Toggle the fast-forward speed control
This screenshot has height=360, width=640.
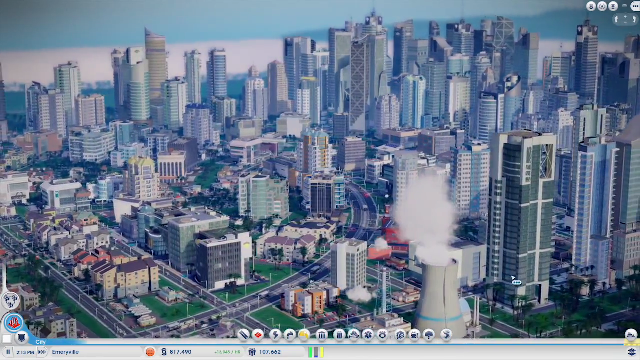(x=42, y=352)
